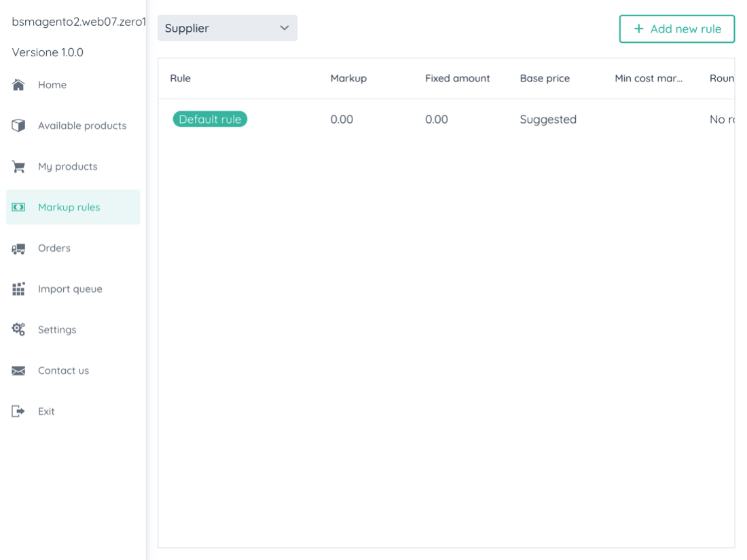This screenshot has height=560, width=747.
Task: Click the Settings gears icon
Action: pos(18,330)
